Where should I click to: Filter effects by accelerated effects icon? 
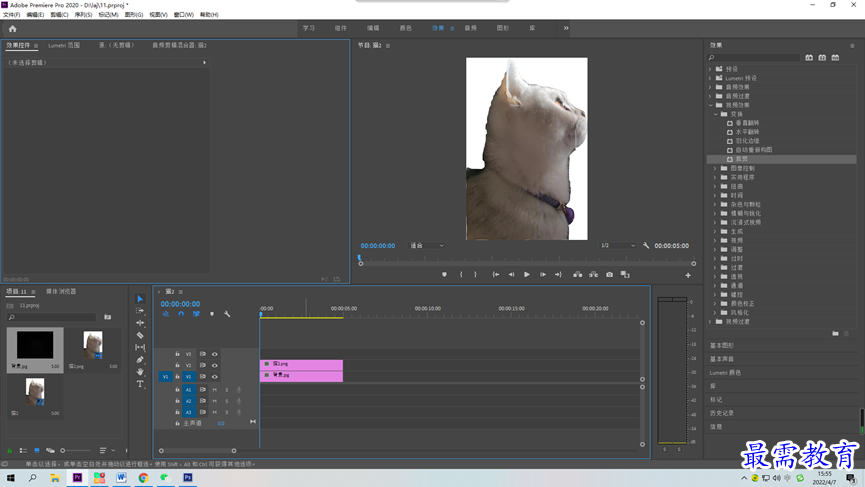pos(809,58)
